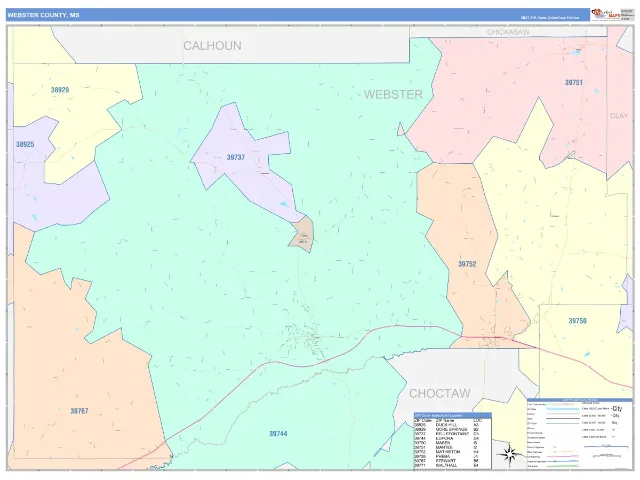The height and width of the screenshot is (480, 640).
Task: Click the MarketMAPS logo in the header
Action: click(606, 15)
